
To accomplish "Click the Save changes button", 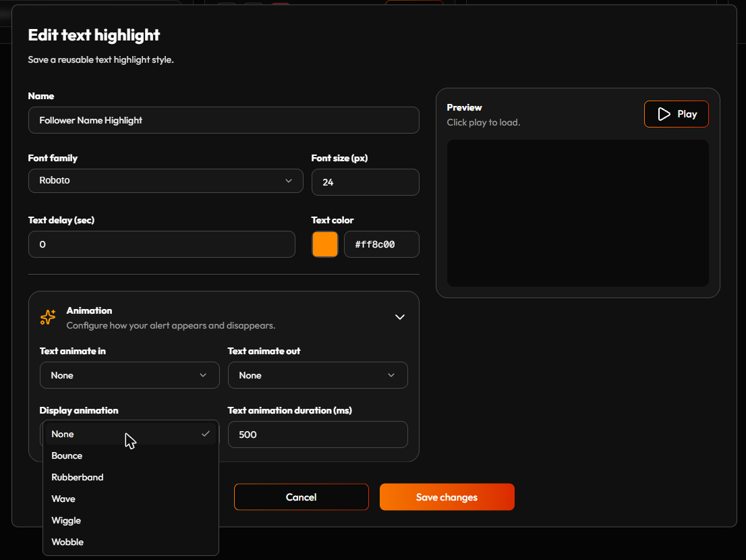I will click(447, 497).
